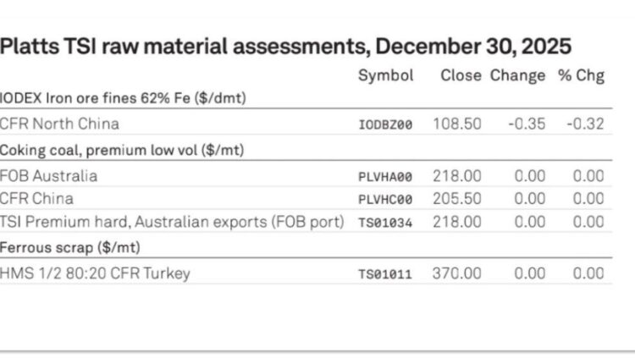Click the PLVHC00 symbol code

385,200
